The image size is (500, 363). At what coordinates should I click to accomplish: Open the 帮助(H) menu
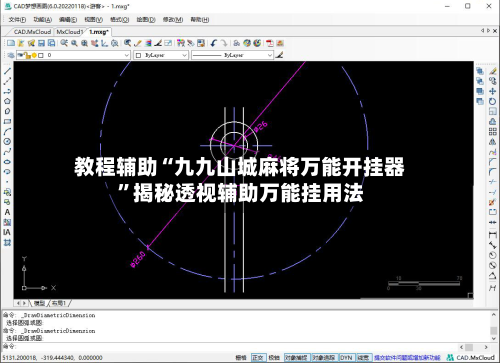[x=200, y=20]
